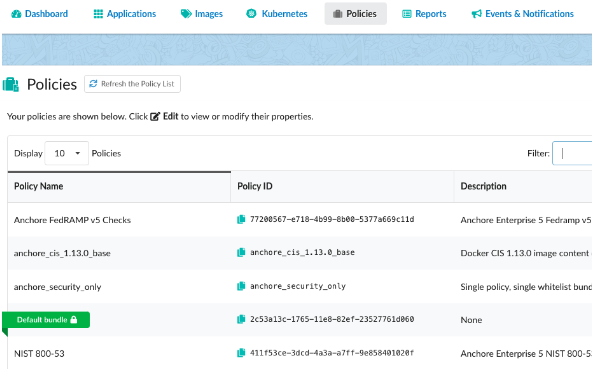Open the Kubernetes tab
592x369 pixels.
pyautogui.click(x=277, y=14)
